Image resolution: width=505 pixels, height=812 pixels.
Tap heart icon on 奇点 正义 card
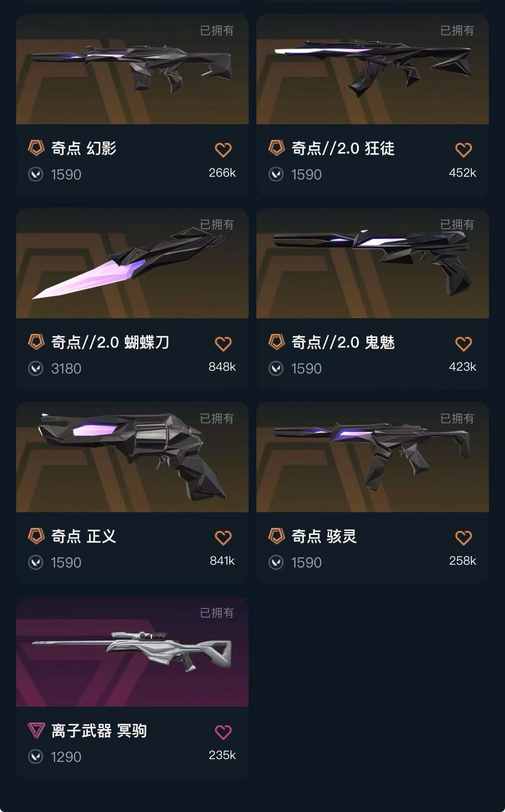[x=223, y=538]
